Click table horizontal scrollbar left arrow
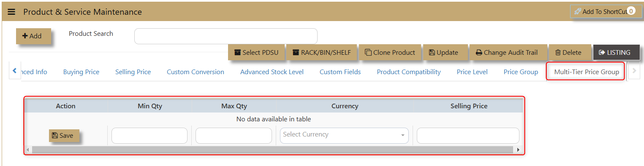644x166 pixels. (28, 150)
